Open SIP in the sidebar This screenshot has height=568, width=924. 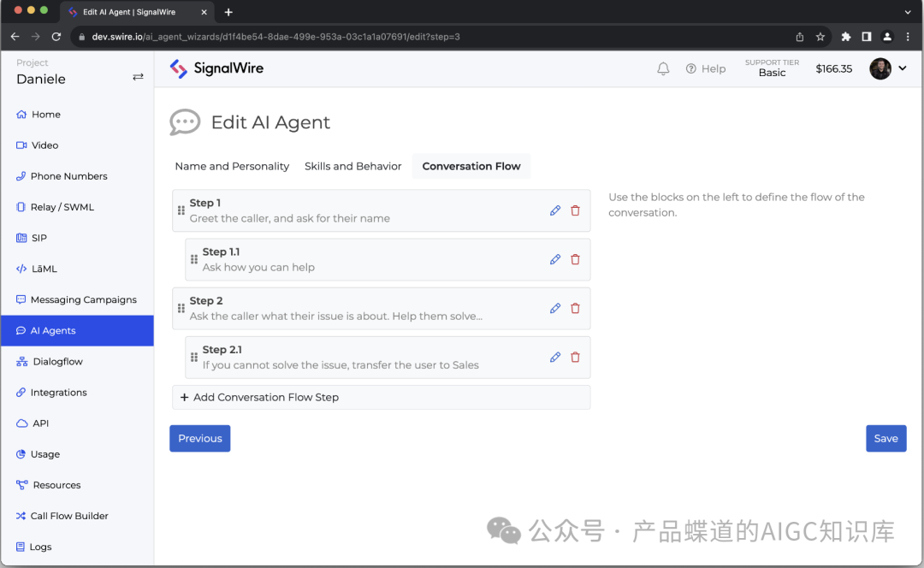(x=77, y=238)
